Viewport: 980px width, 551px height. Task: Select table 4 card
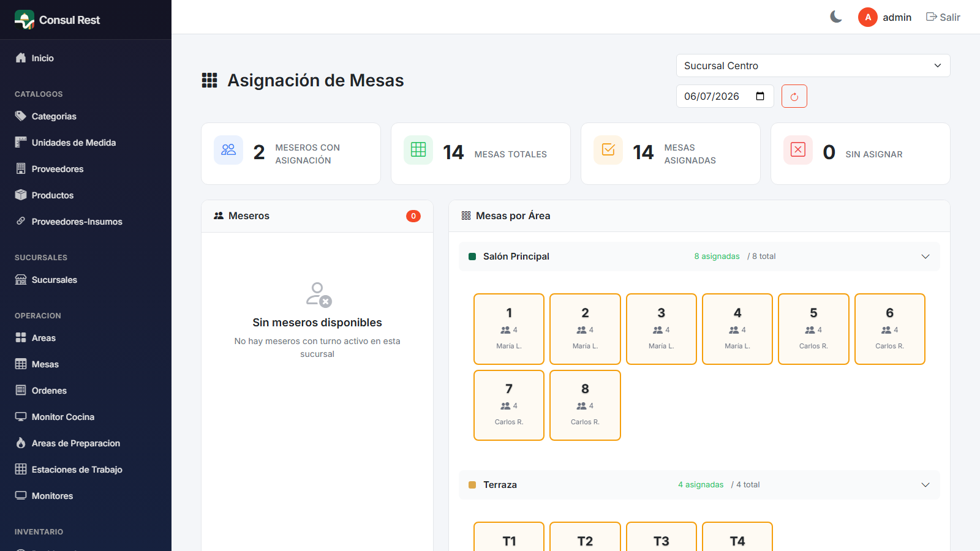pos(737,329)
